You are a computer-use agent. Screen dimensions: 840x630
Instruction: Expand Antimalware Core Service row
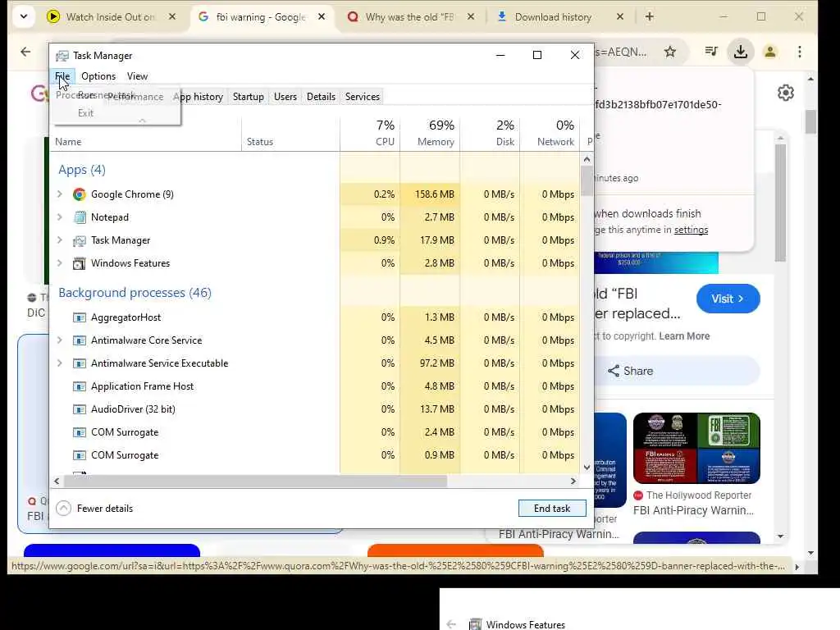(59, 340)
